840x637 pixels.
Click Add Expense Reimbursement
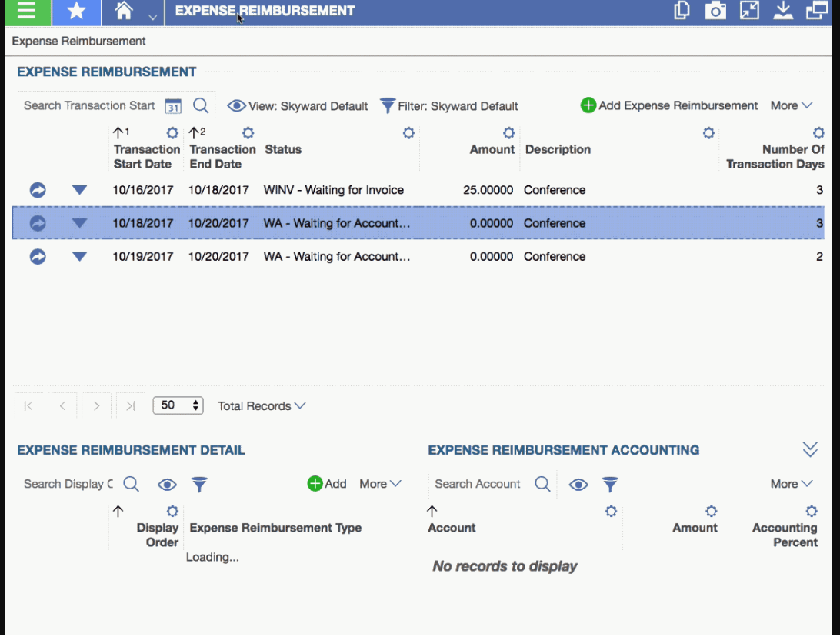tap(668, 105)
